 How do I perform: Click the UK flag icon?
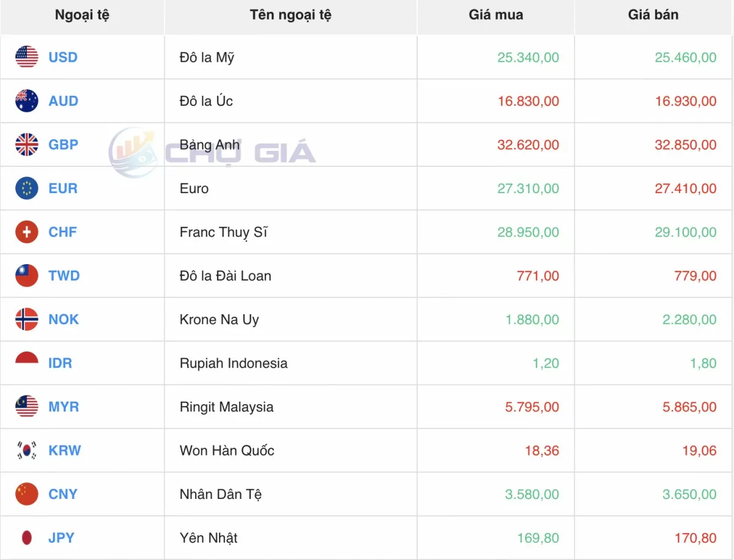[x=27, y=144]
